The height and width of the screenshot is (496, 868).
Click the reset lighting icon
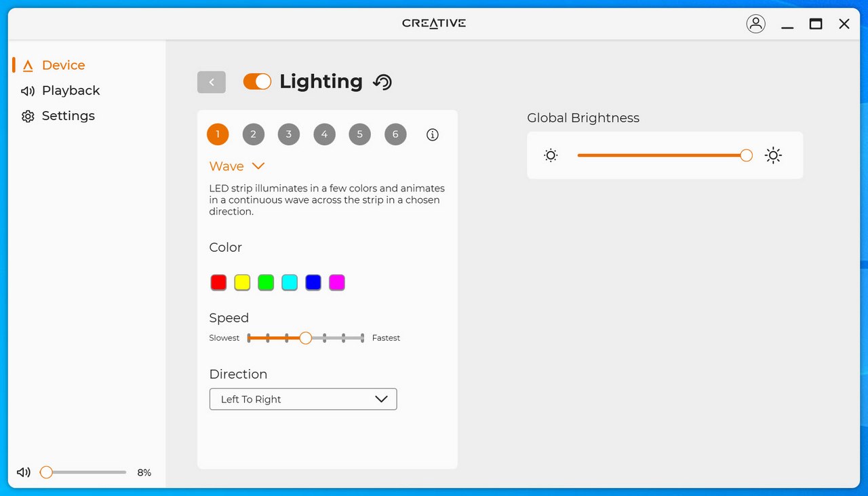(382, 82)
